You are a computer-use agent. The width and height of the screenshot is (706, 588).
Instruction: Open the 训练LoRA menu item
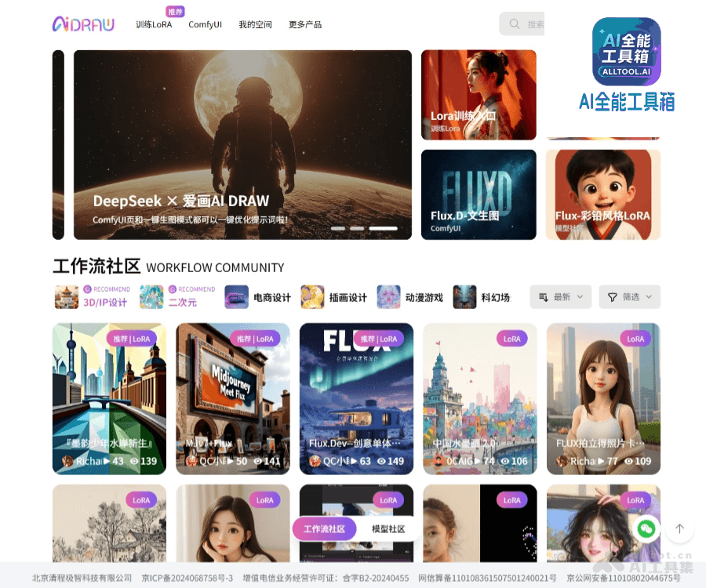point(154,24)
